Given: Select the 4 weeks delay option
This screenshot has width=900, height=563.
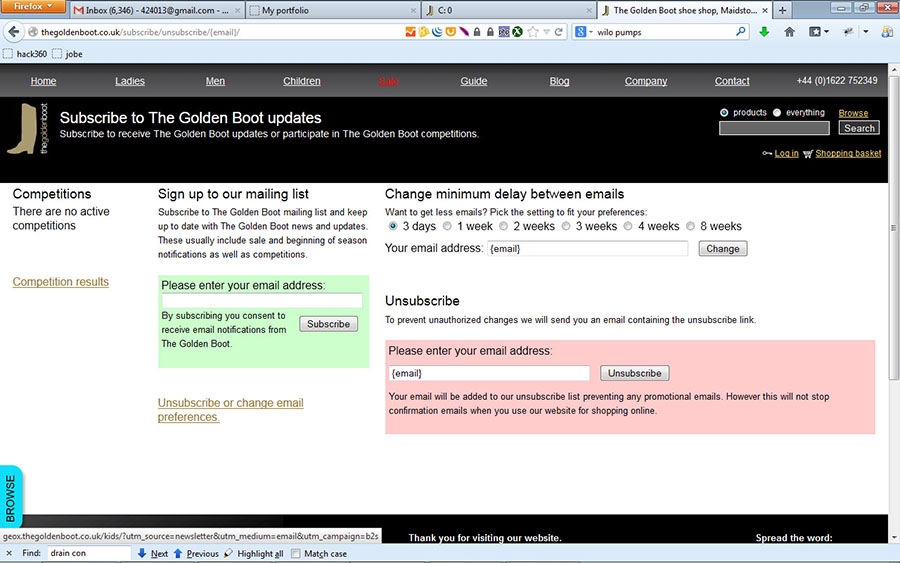Looking at the screenshot, I should point(628,226).
